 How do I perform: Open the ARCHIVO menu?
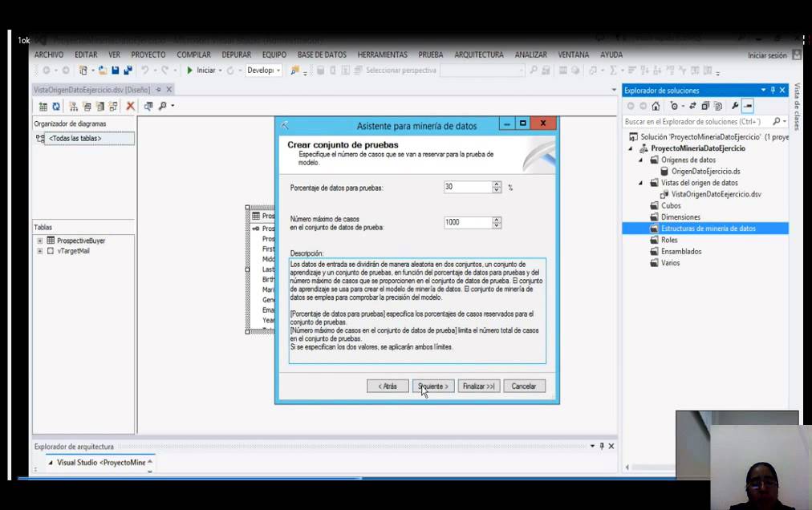tap(49, 55)
